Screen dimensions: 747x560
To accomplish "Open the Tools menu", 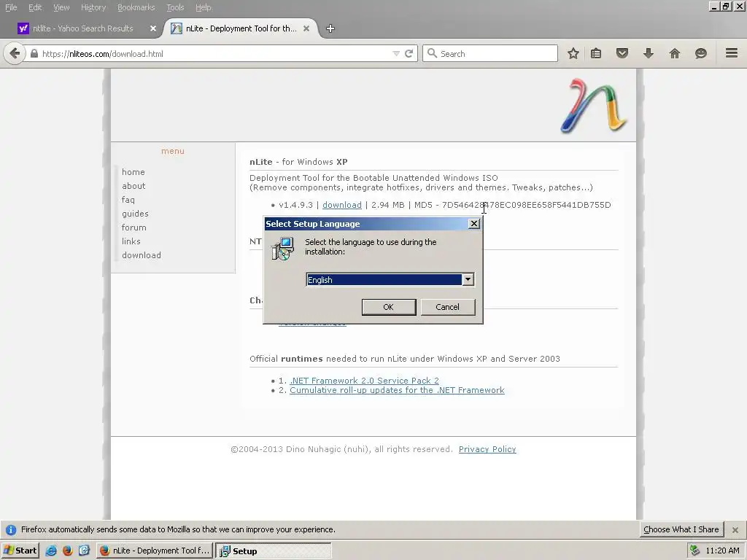I will click(175, 7).
